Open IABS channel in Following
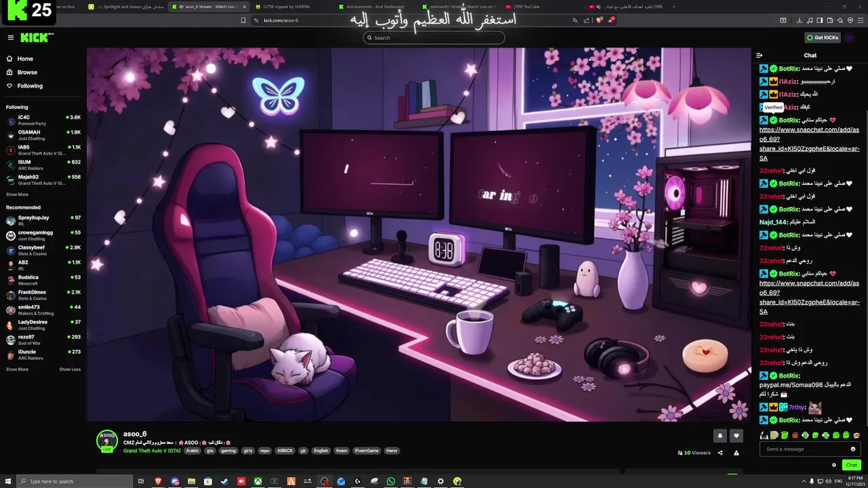This screenshot has width=868, height=488. click(x=43, y=150)
